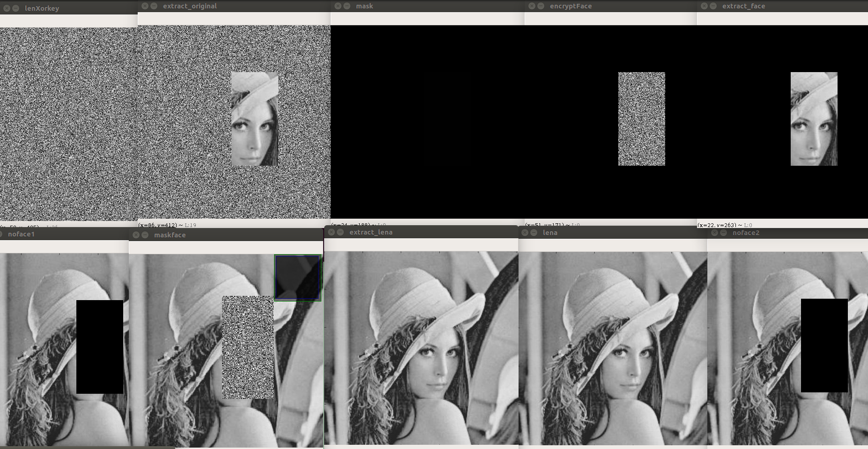Minimize the extract_lena window
868x449 pixels.
click(x=340, y=232)
